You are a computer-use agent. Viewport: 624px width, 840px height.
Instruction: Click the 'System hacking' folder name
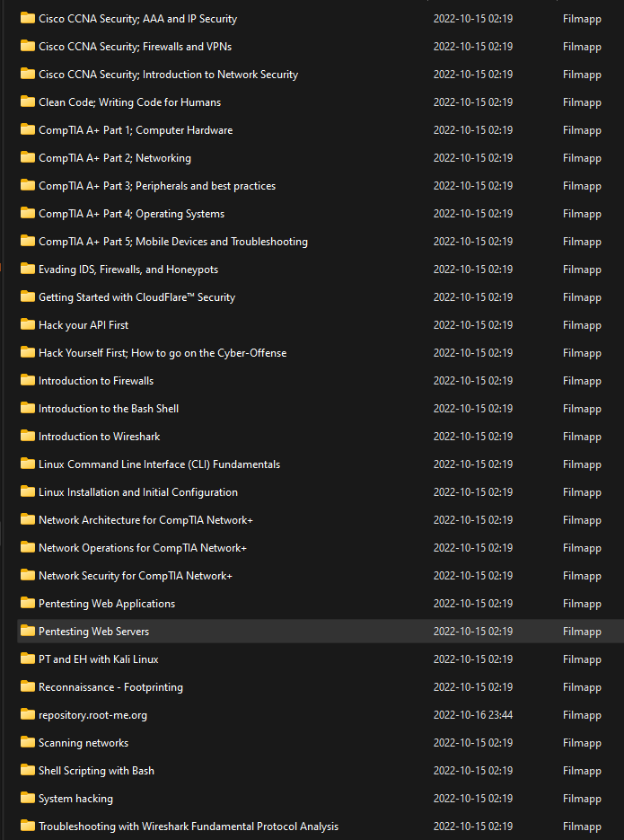pos(75,799)
